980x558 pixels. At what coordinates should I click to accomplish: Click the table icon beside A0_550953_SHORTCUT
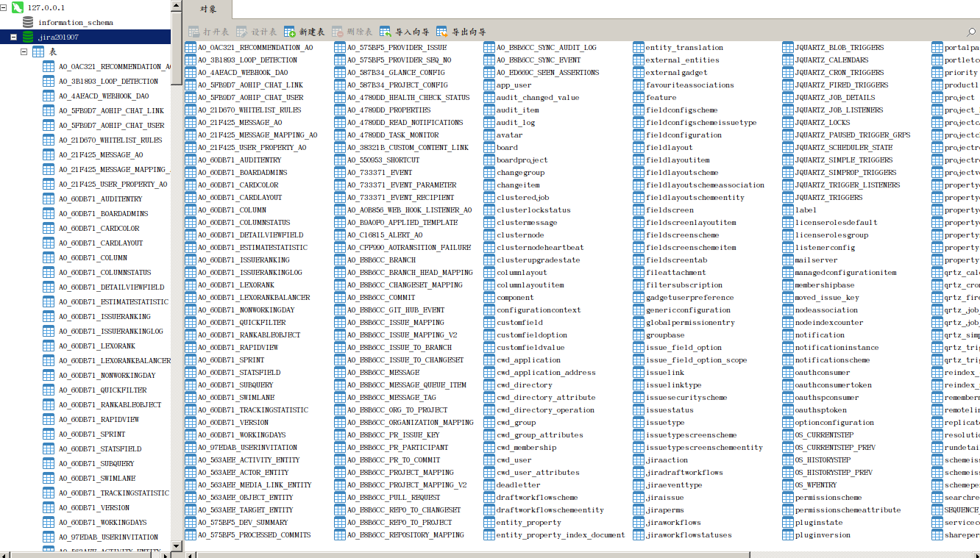tap(340, 160)
